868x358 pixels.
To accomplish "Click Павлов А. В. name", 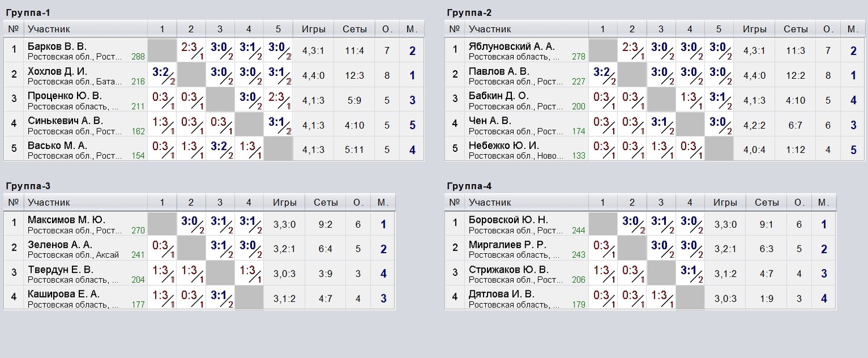I will 499,71.
